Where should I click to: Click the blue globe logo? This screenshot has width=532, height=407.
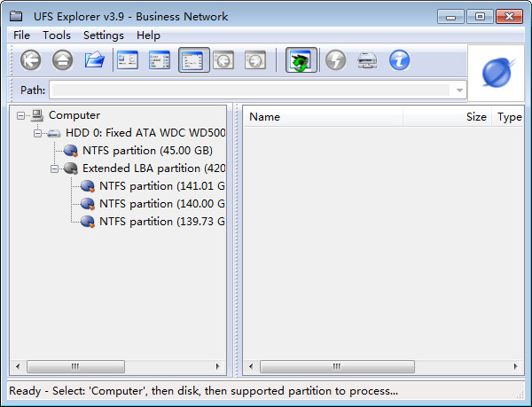coord(497,73)
